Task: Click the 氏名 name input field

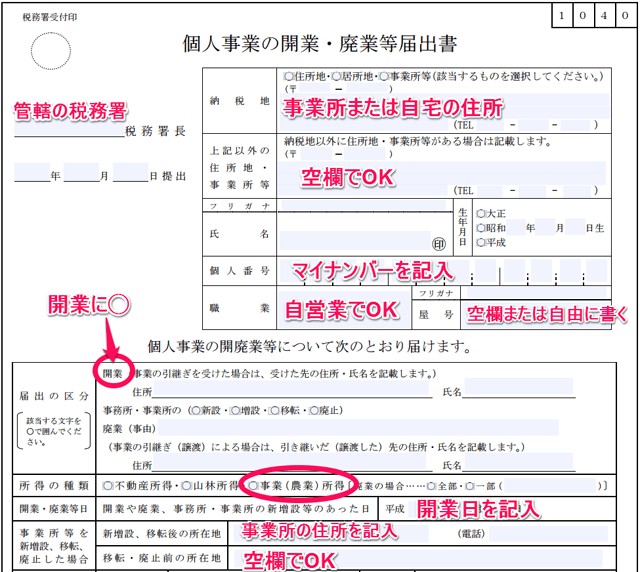Action: coord(350,236)
